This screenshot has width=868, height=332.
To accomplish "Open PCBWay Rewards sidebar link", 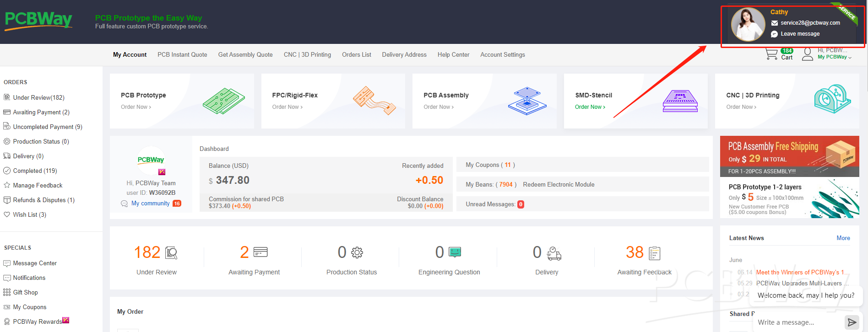I will [x=38, y=321].
